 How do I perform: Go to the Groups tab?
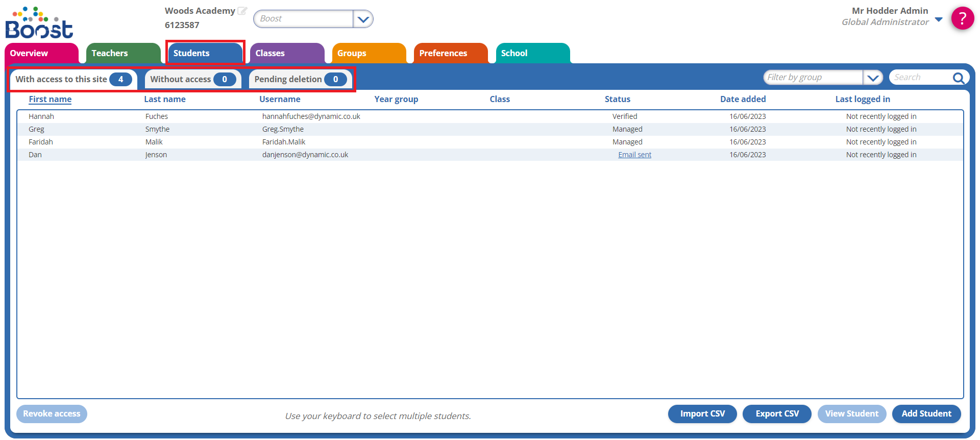(368, 53)
